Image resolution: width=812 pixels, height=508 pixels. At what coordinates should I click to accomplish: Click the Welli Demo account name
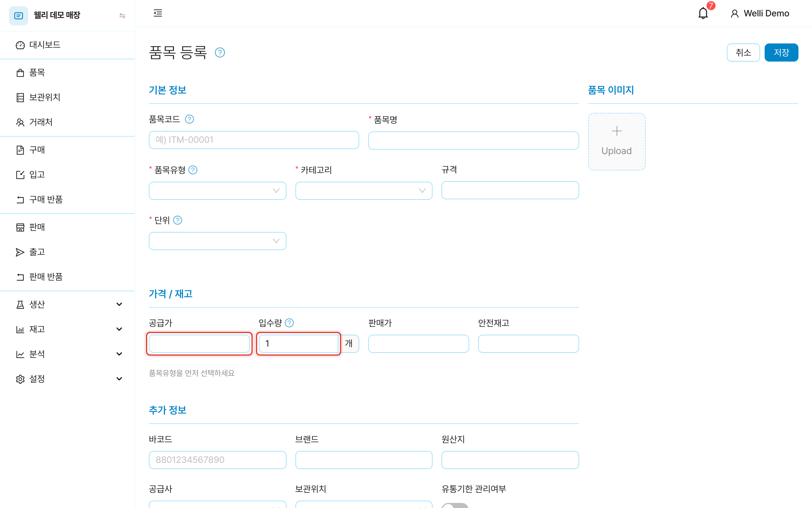pyautogui.click(x=766, y=14)
